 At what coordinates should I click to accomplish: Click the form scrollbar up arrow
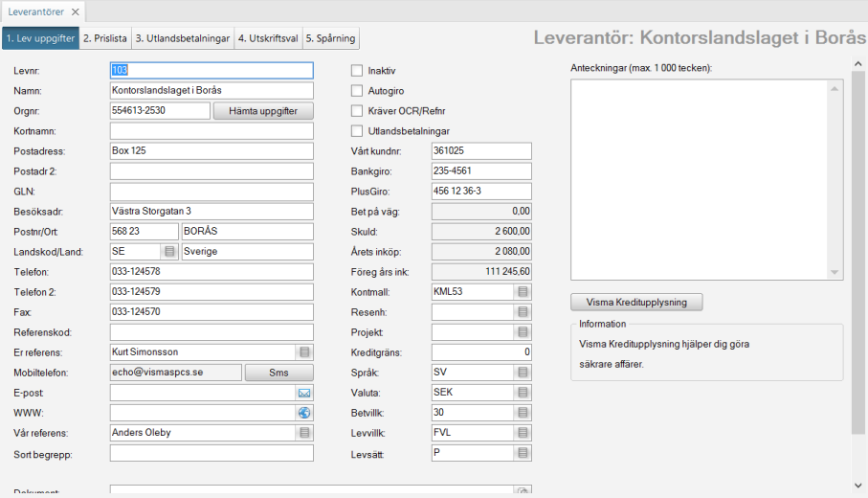(x=858, y=64)
